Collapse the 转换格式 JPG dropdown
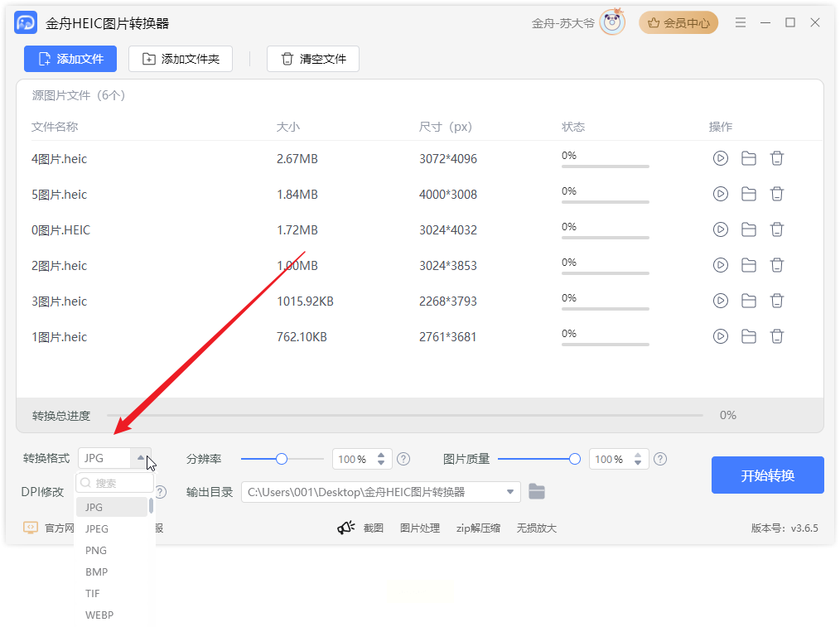 (140, 458)
